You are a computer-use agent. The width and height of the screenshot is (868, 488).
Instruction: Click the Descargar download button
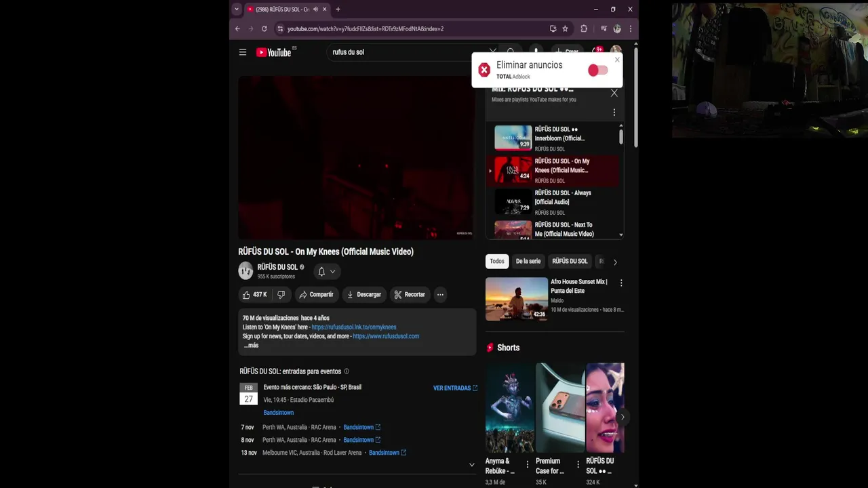click(364, 295)
